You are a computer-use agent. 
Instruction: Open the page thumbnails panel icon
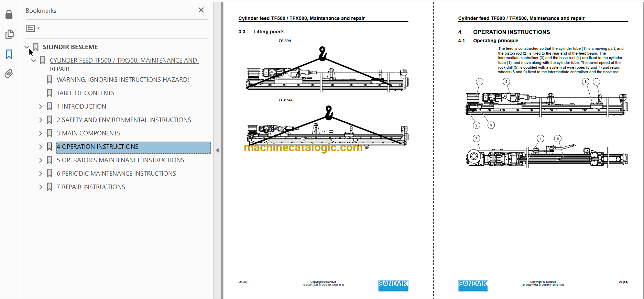coord(9,34)
